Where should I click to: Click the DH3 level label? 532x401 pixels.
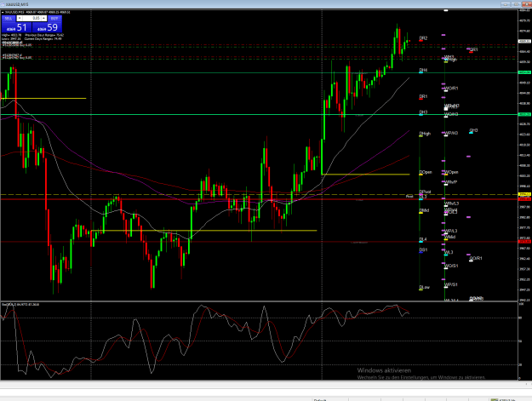pyautogui.click(x=423, y=112)
